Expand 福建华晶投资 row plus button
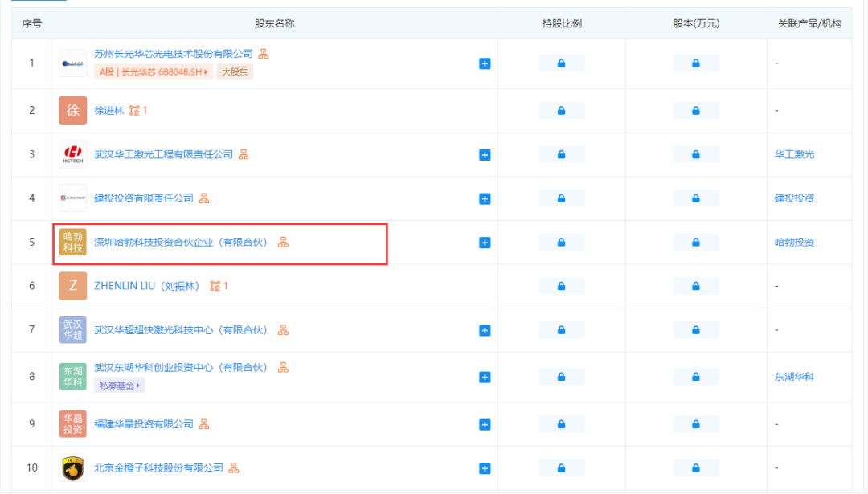 485,425
